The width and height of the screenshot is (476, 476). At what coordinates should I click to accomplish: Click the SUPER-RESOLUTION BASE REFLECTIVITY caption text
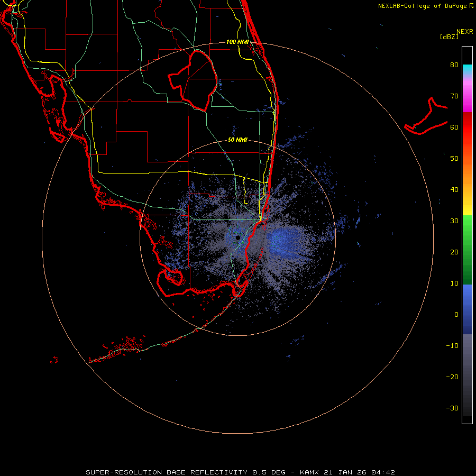167,472
